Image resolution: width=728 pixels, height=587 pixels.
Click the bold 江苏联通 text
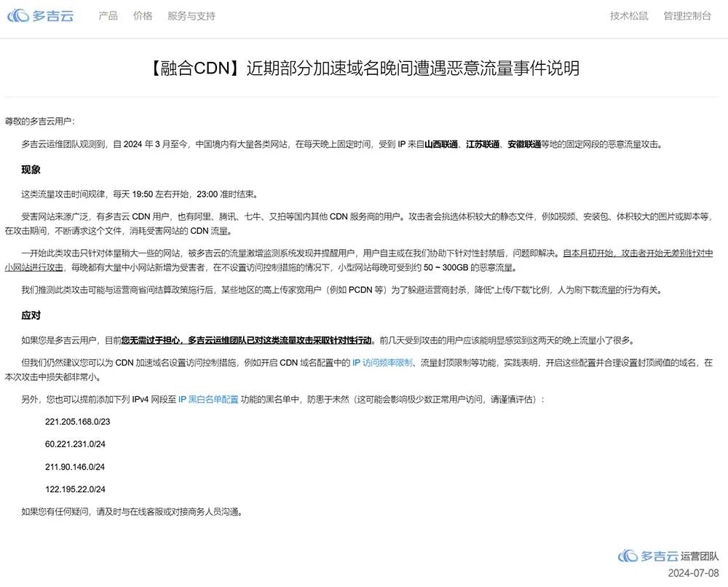[x=483, y=144]
